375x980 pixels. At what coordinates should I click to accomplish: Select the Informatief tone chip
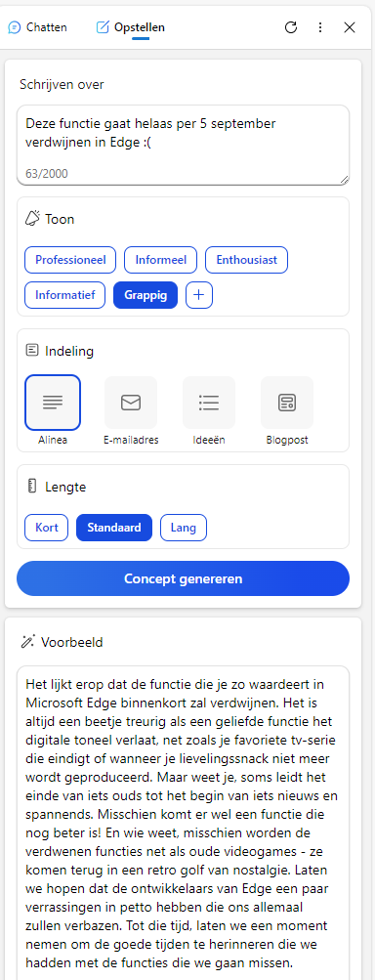[x=65, y=295]
